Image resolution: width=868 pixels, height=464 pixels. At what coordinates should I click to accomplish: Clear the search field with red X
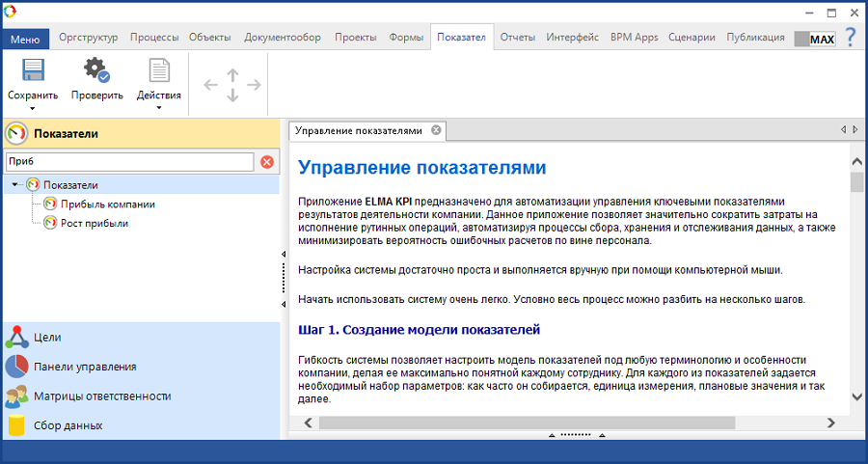coord(267,162)
